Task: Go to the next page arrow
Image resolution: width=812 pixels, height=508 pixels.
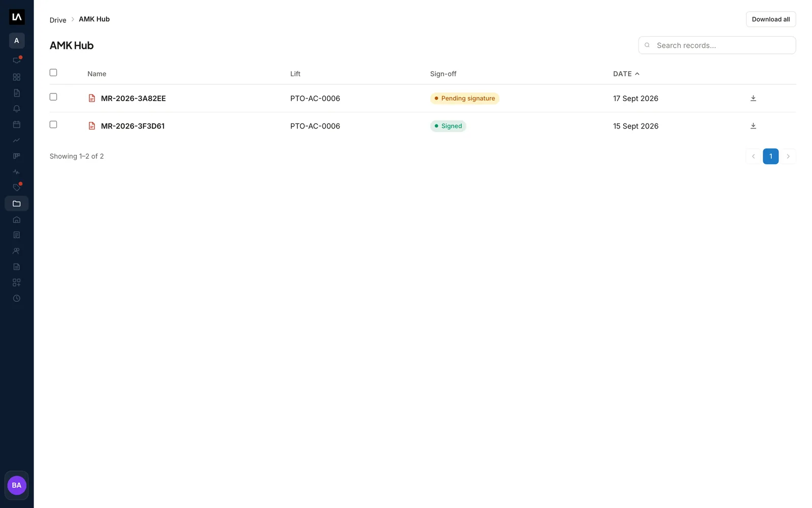Action: tap(788, 156)
